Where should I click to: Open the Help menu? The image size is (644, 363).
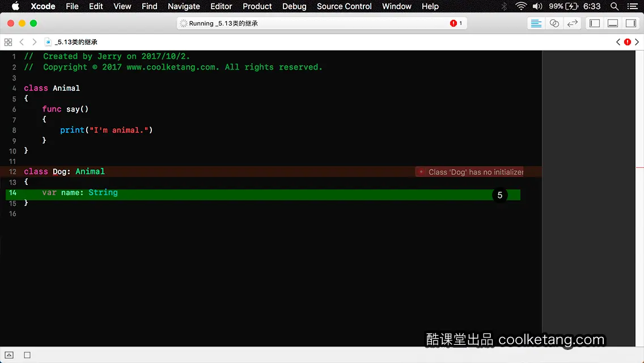pos(430,6)
